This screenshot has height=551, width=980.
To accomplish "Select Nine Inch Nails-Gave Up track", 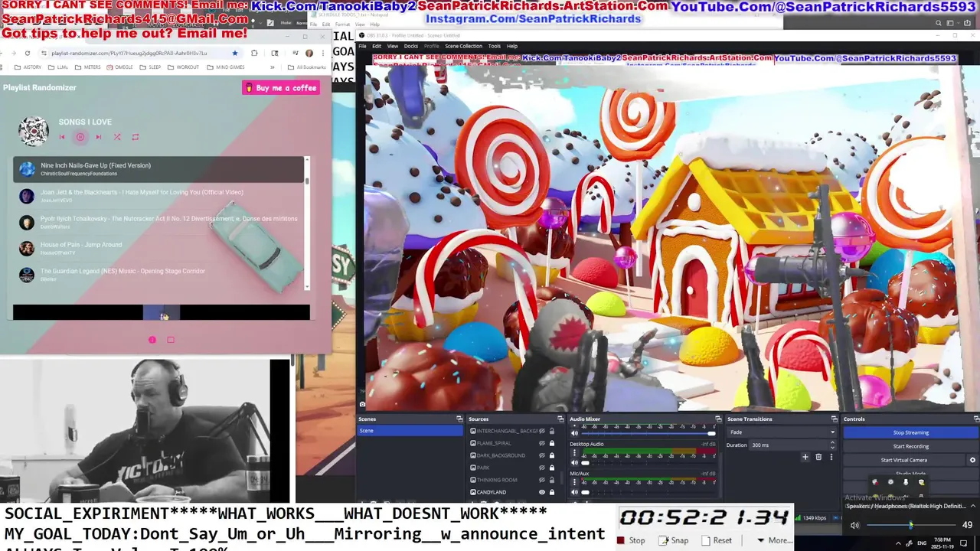I will click(158, 169).
